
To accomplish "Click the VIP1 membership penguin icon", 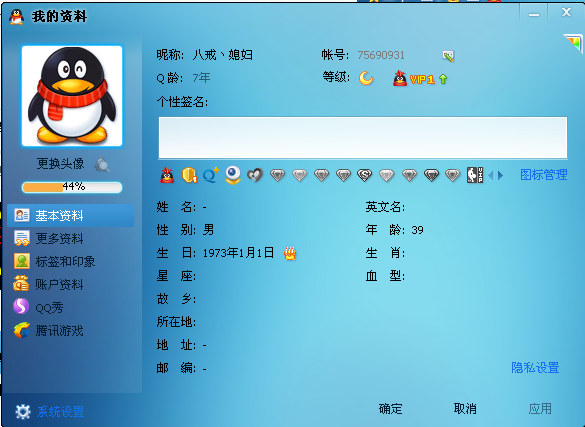I will pyautogui.click(x=400, y=78).
